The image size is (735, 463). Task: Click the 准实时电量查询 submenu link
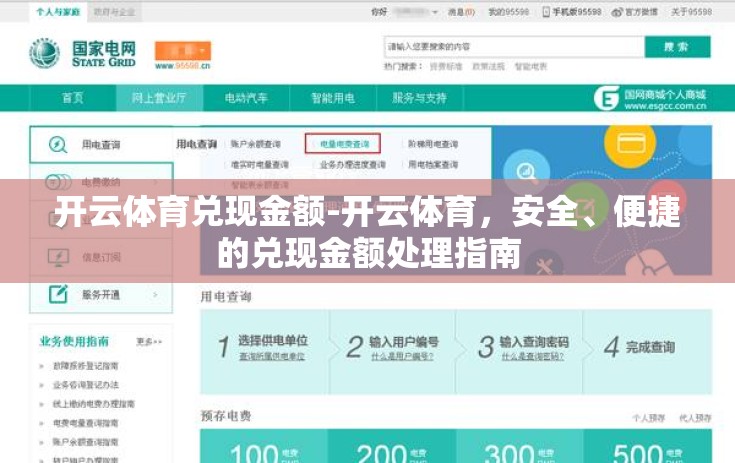[x=260, y=164]
